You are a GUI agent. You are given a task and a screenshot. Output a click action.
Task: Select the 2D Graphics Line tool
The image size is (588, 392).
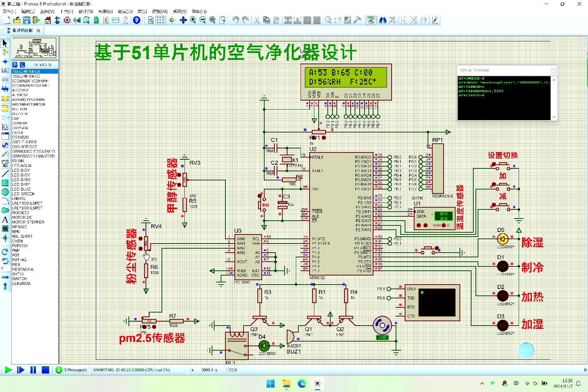click(5, 174)
